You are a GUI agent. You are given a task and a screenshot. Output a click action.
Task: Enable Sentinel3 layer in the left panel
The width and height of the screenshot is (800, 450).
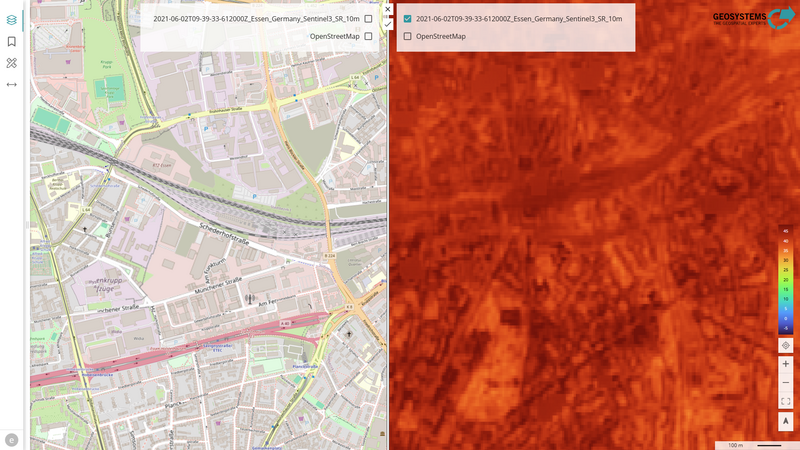368,19
